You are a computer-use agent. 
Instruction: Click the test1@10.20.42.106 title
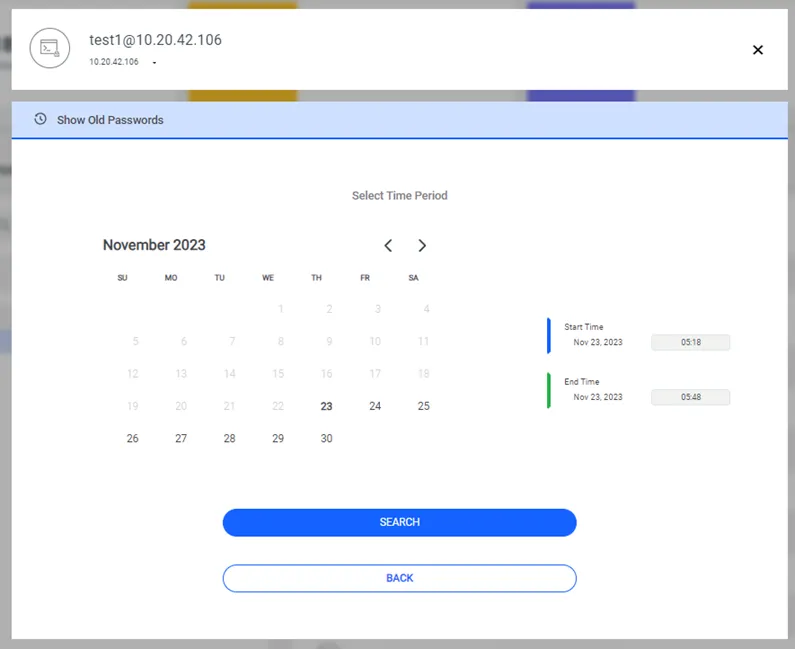(x=155, y=40)
